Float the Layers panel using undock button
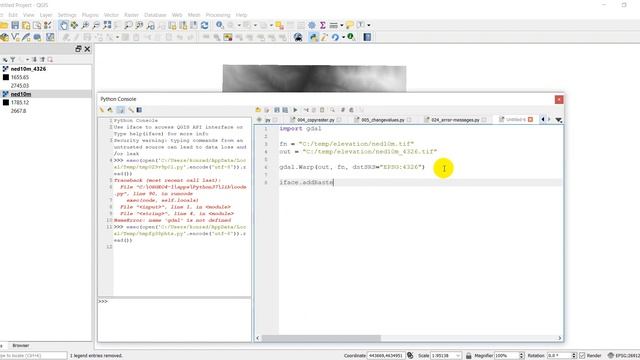Image resolution: width=640 pixels, height=360 pixels. coord(78,49)
